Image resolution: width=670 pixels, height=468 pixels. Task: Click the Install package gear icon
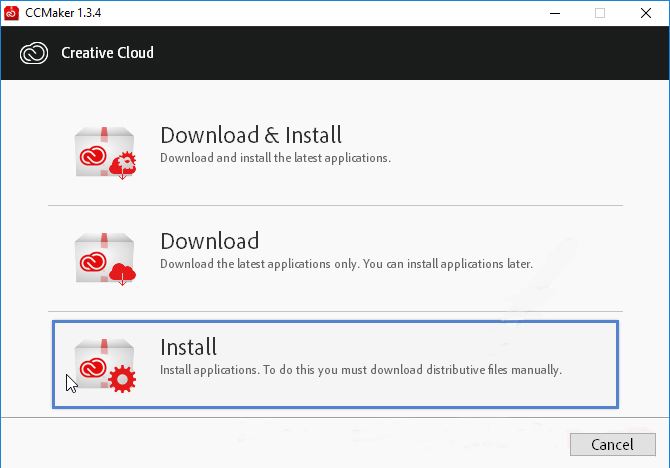[x=105, y=365]
